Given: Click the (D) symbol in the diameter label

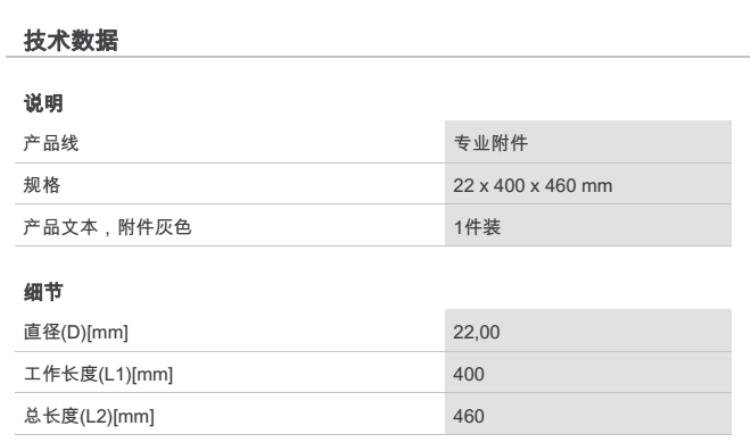Looking at the screenshot, I should 71,332.
